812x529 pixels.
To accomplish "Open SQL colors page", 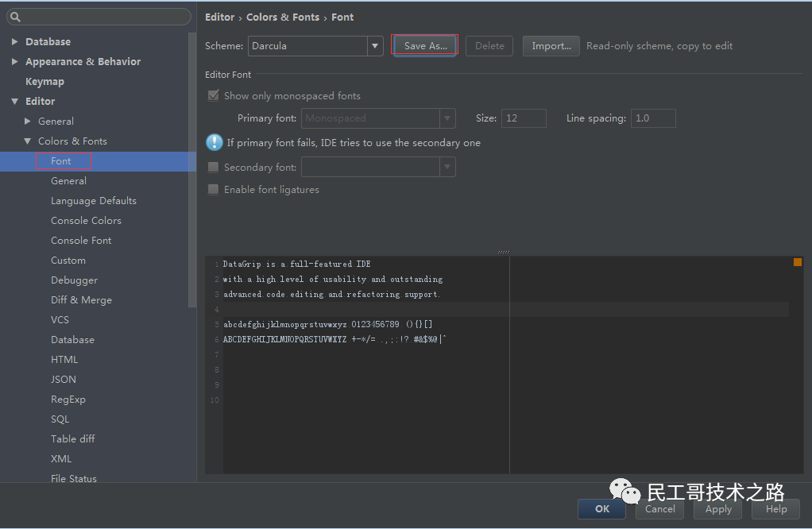I will coord(60,419).
